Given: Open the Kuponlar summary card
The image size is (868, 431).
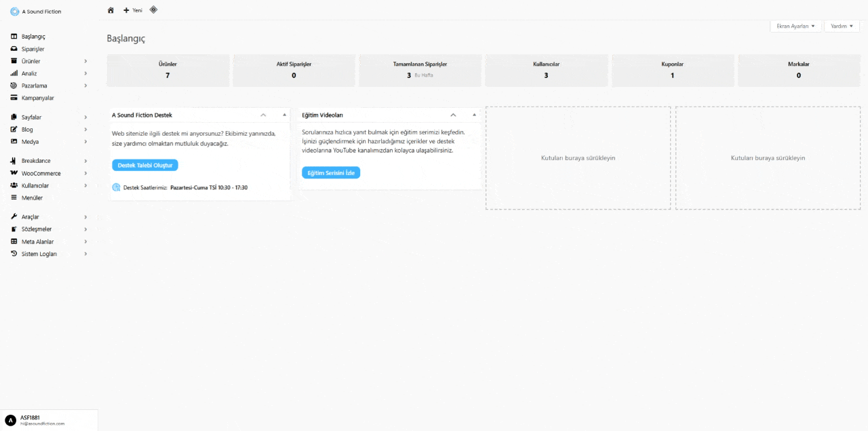Looking at the screenshot, I should (672, 71).
